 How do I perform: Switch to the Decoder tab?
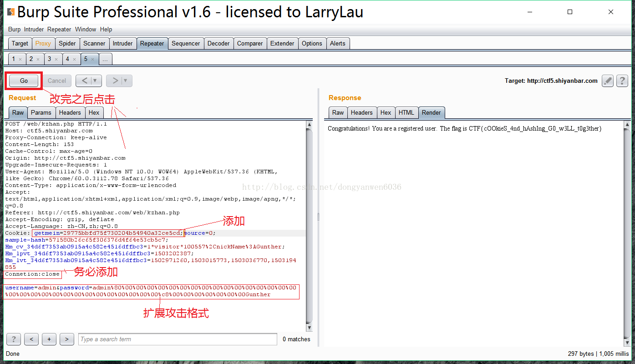pyautogui.click(x=218, y=43)
